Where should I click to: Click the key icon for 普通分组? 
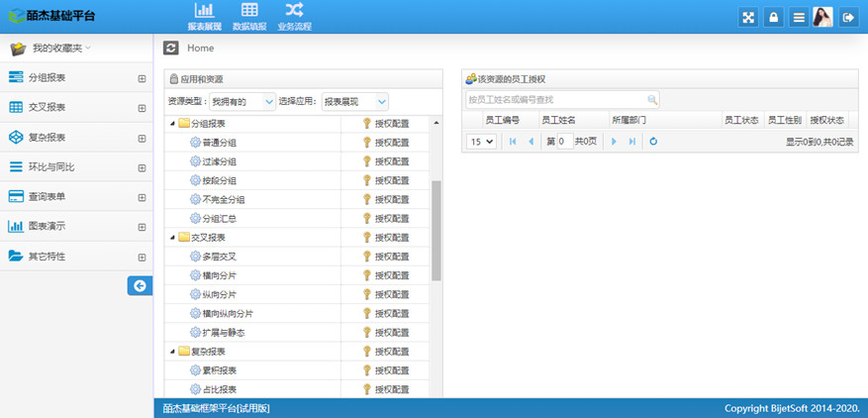[366, 143]
